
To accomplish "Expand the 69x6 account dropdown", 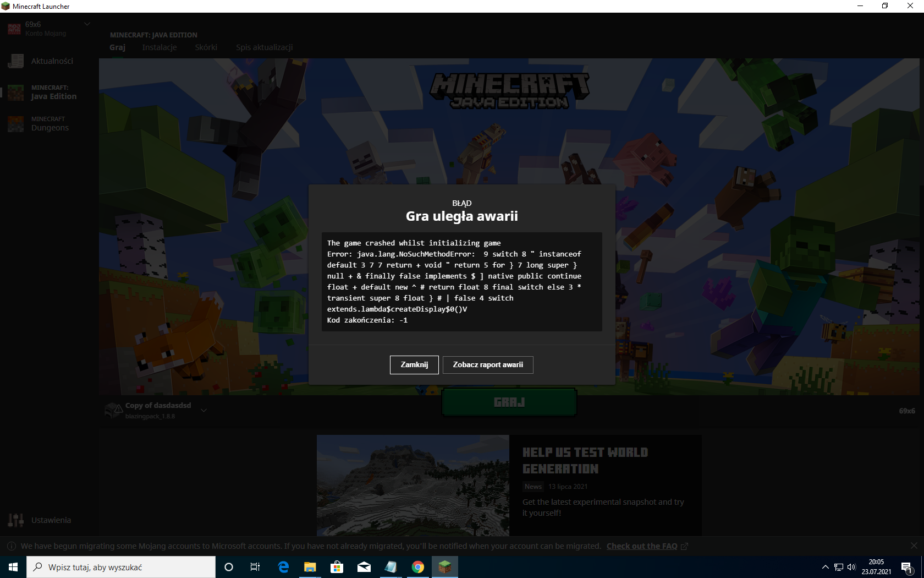I will [x=87, y=24].
